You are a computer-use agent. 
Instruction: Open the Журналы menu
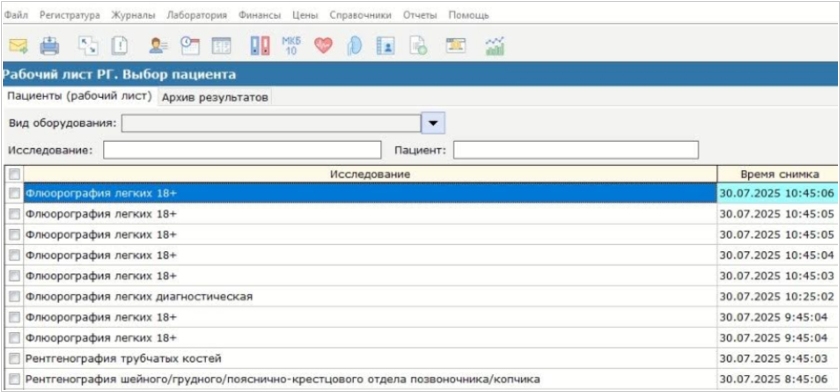coord(133,16)
